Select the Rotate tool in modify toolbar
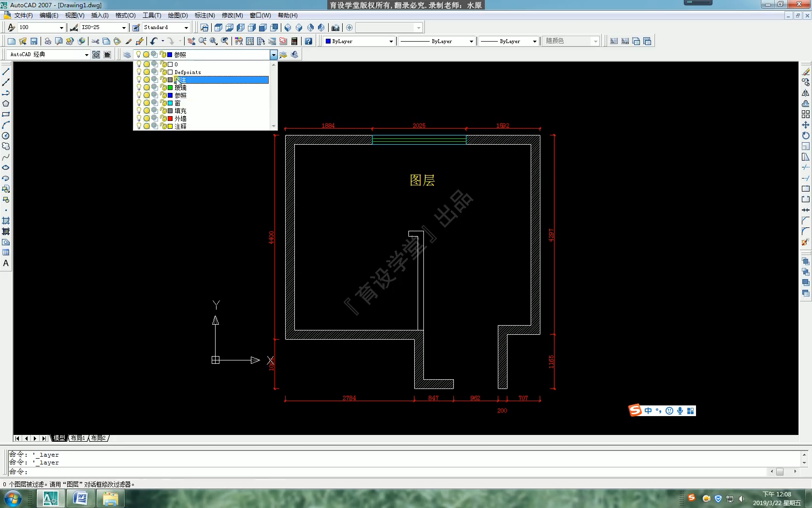Image resolution: width=812 pixels, height=508 pixels. [805, 135]
